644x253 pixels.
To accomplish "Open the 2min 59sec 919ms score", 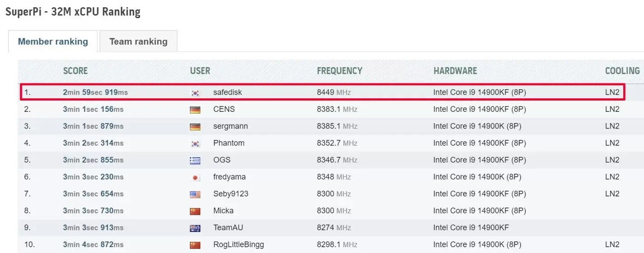I will [96, 92].
